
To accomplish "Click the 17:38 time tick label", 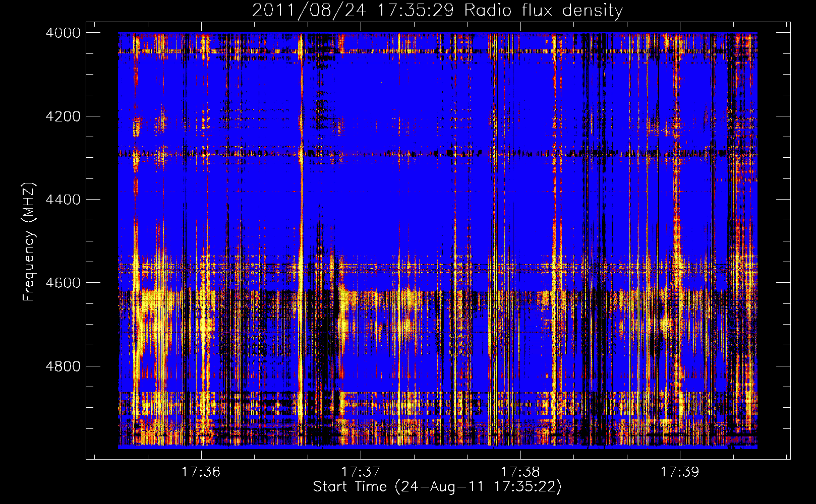I will pos(520,472).
